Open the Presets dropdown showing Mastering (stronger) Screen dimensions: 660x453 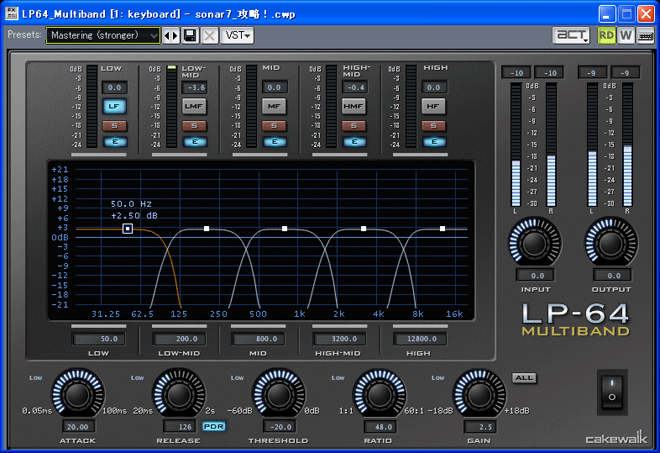coord(103,35)
